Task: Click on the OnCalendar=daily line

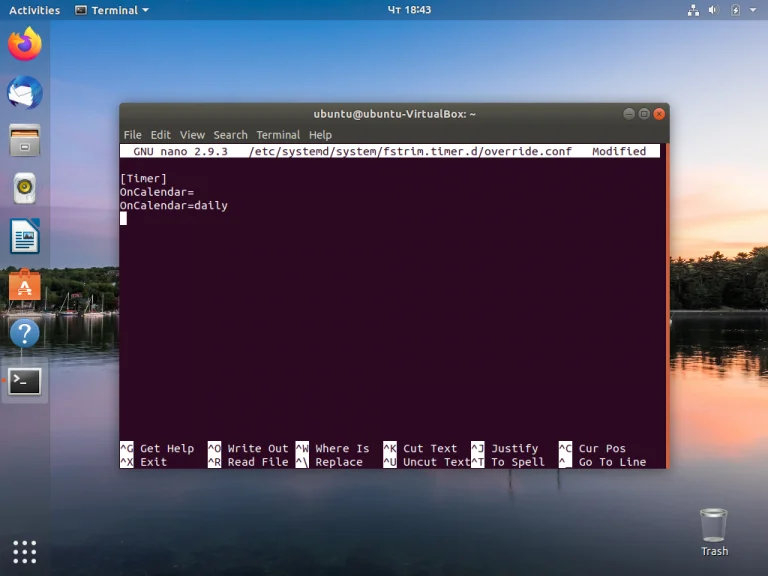Action: (174, 206)
